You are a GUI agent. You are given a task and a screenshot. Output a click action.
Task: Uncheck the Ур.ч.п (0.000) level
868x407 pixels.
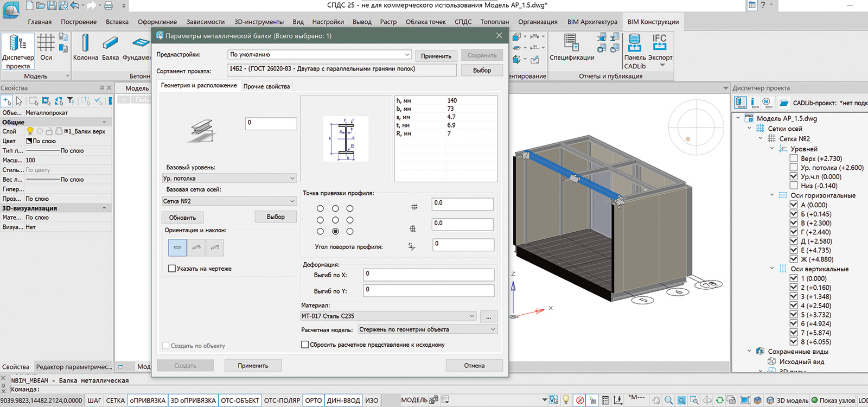click(794, 176)
